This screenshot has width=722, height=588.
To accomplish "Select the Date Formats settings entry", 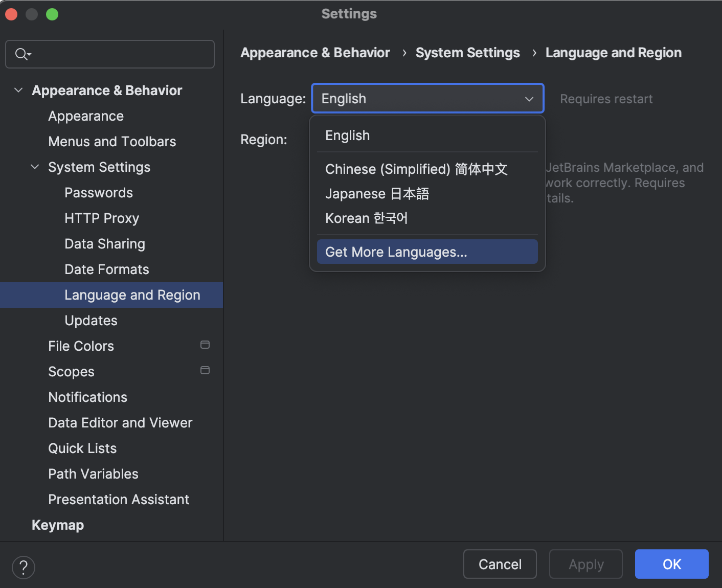I will tap(106, 269).
